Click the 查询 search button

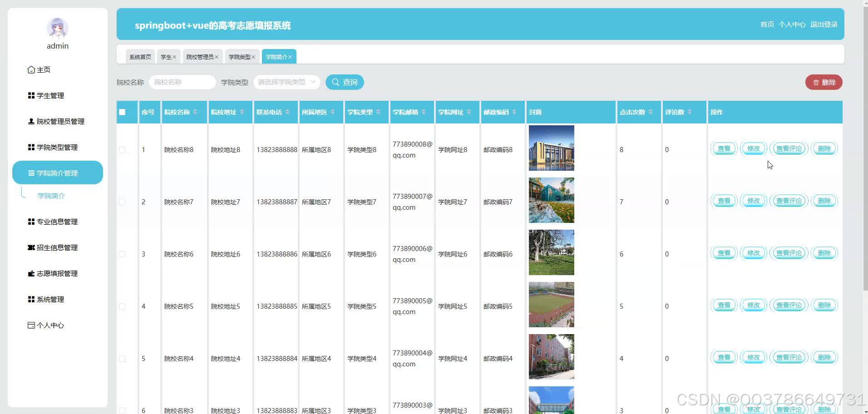pos(345,82)
